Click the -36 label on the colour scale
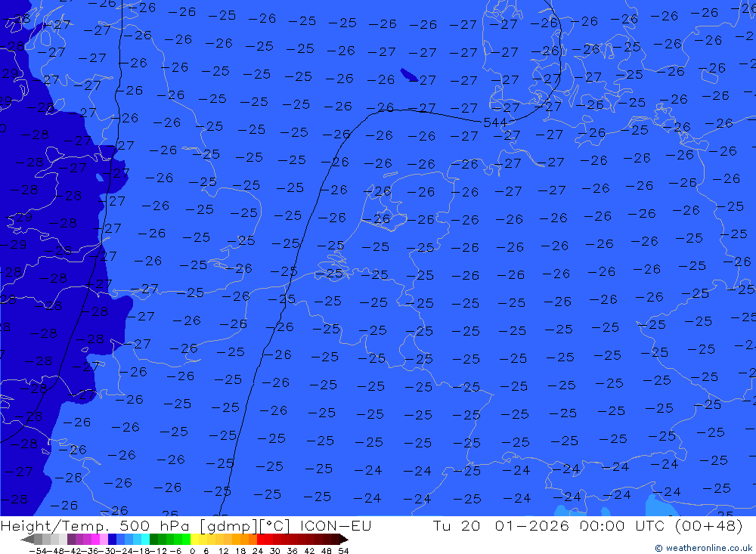 [x=91, y=551]
